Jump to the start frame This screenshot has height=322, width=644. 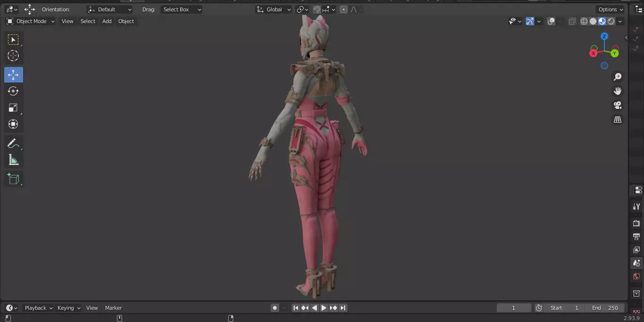(x=296, y=308)
